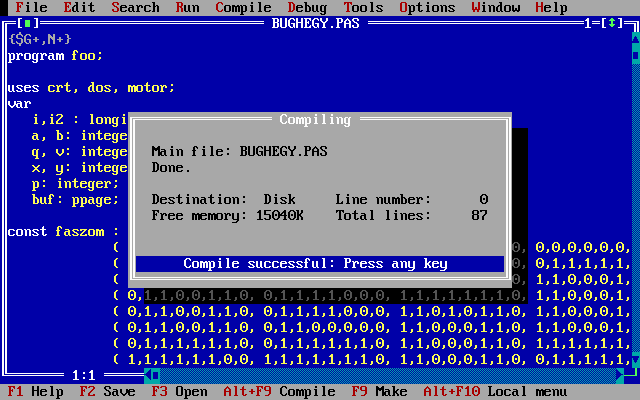The image size is (640, 400).
Task: Click the 'i,i2 : longi' declaration line
Action: tap(80, 120)
